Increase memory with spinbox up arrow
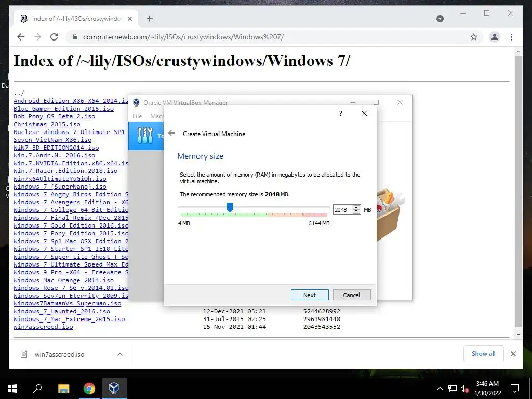This screenshot has width=532, height=399. click(356, 208)
